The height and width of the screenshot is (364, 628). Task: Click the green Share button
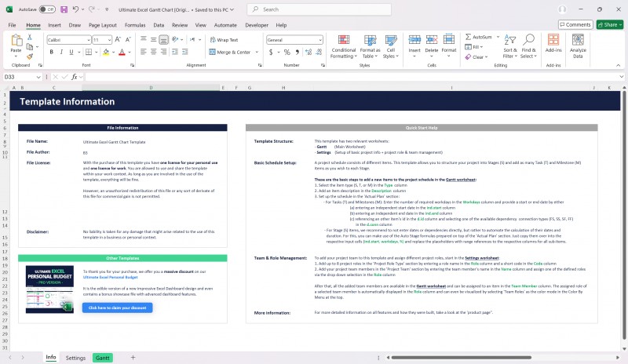click(x=610, y=24)
